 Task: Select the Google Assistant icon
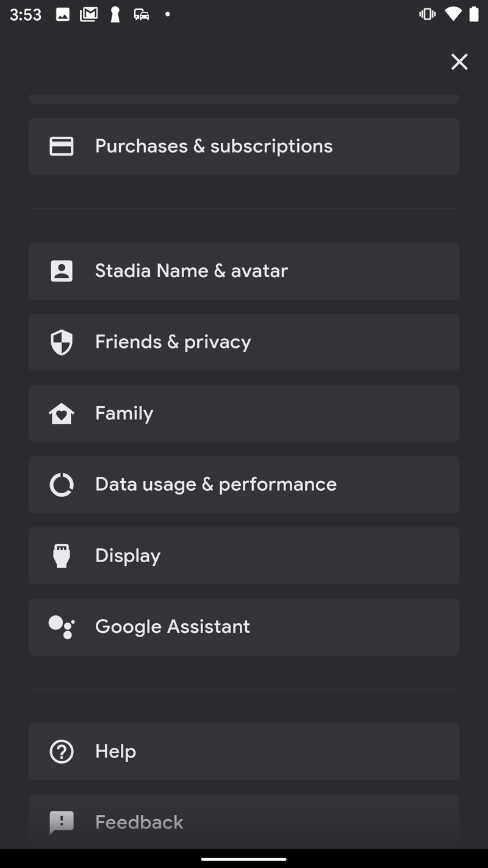[x=61, y=627]
